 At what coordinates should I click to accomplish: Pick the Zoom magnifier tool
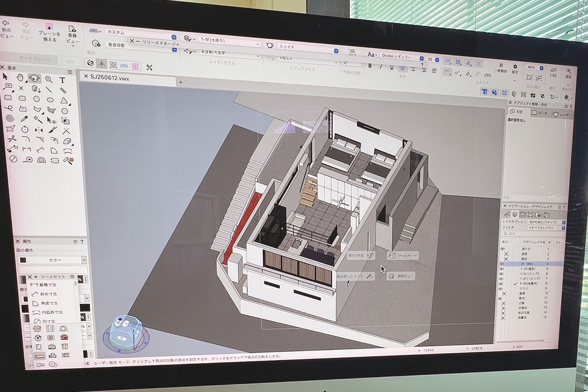point(49,79)
